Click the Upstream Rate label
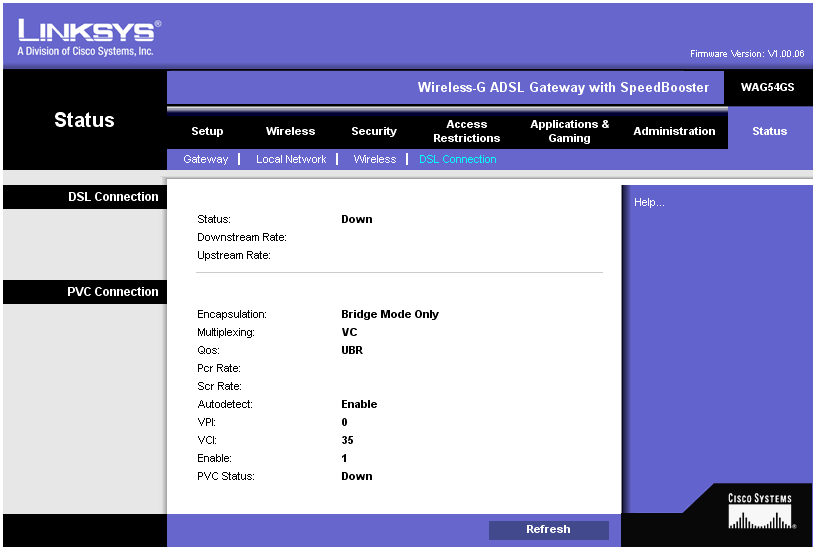Screen dimensions: 816x554 tap(234, 255)
